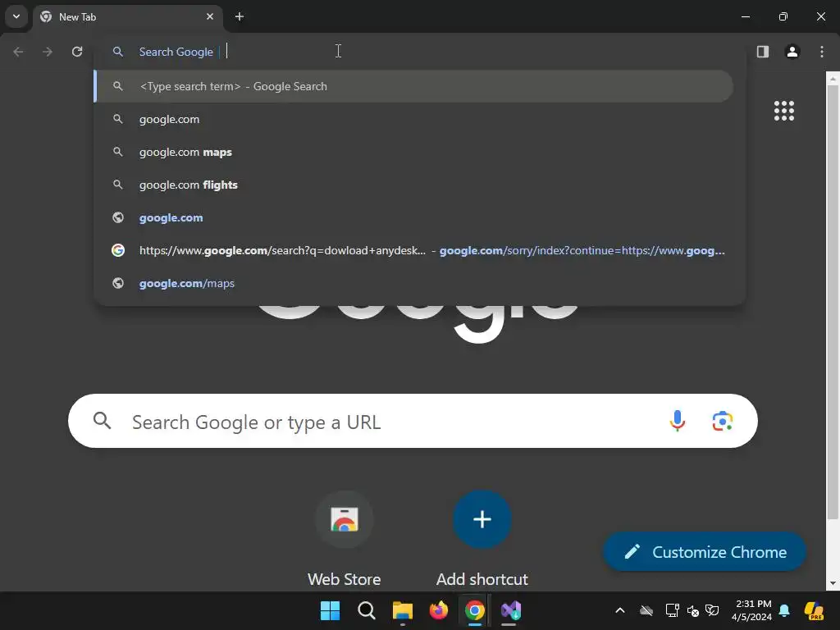Open the tab search dropdown arrow
Viewport: 840px width, 630px height.
[x=16, y=16]
